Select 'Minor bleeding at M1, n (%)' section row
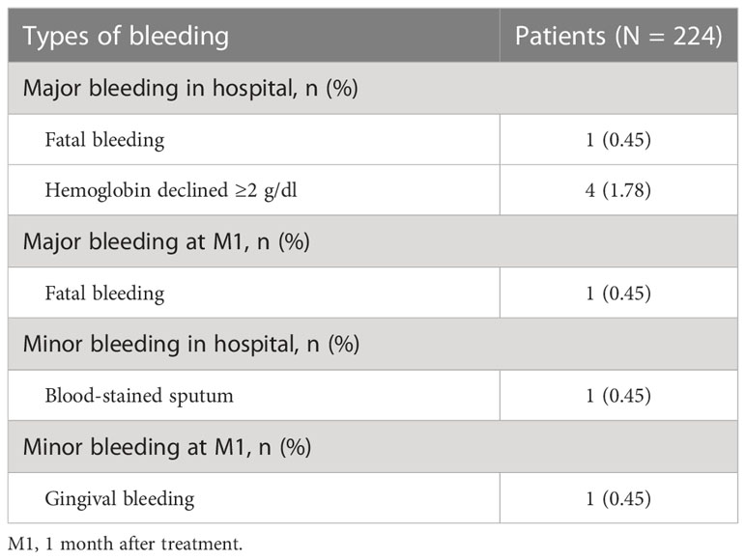The width and height of the screenshot is (746, 560). tap(373, 447)
